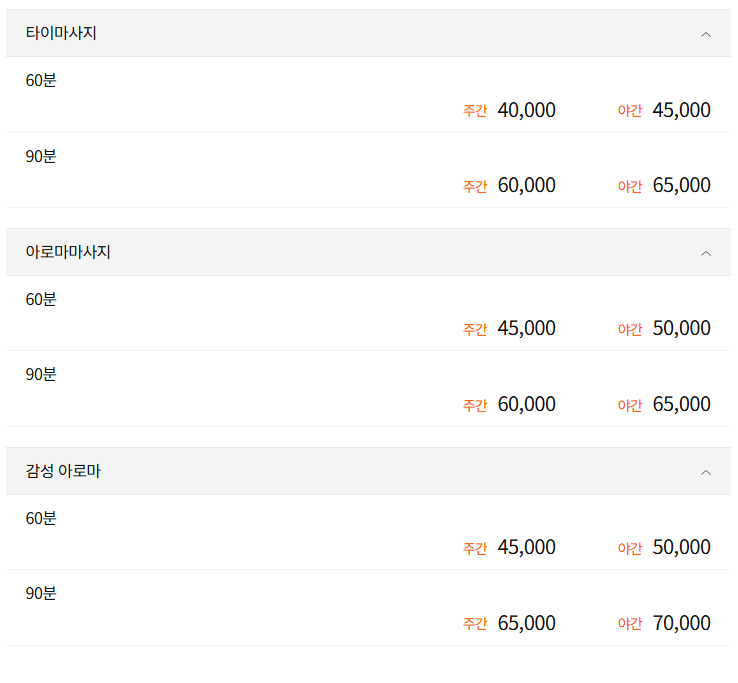Select 타이마사지 60분 daytime price 40,000
The image size is (738, 683).
click(526, 110)
